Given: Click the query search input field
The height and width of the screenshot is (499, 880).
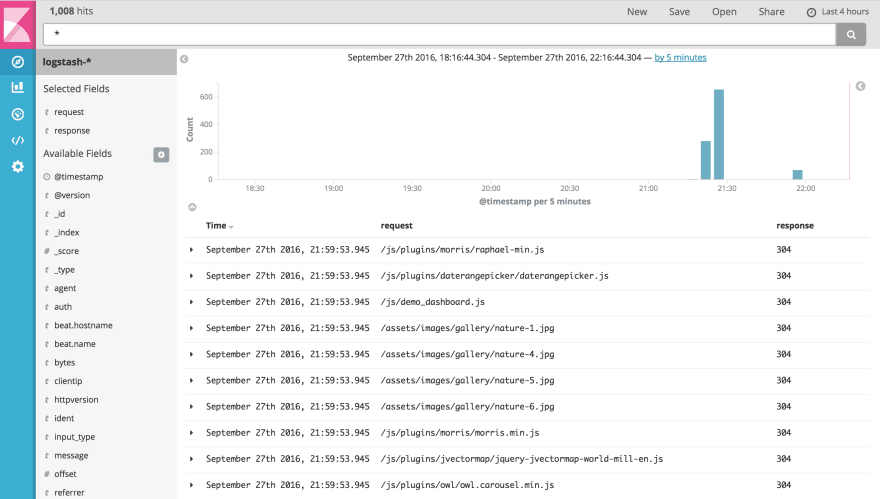Looking at the screenshot, I should pyautogui.click(x=439, y=35).
